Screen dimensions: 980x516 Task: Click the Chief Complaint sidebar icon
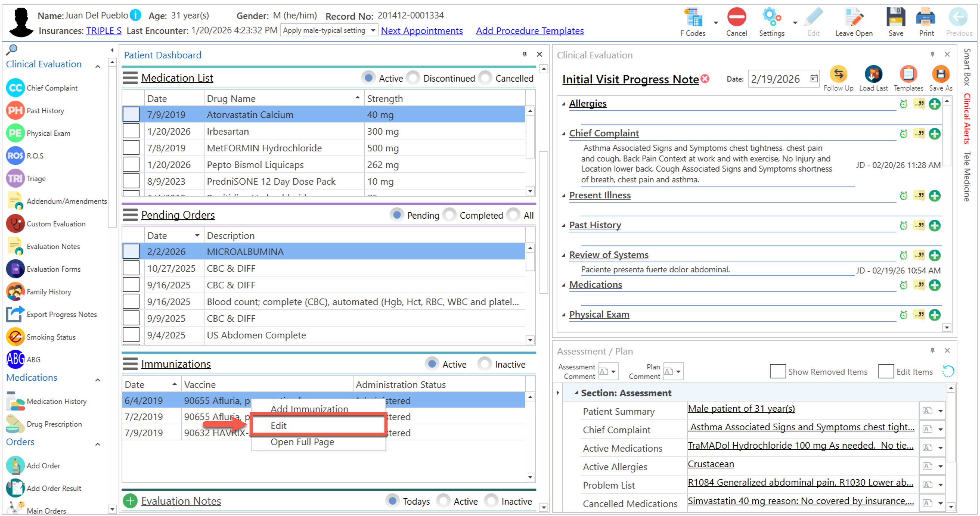[x=15, y=88]
